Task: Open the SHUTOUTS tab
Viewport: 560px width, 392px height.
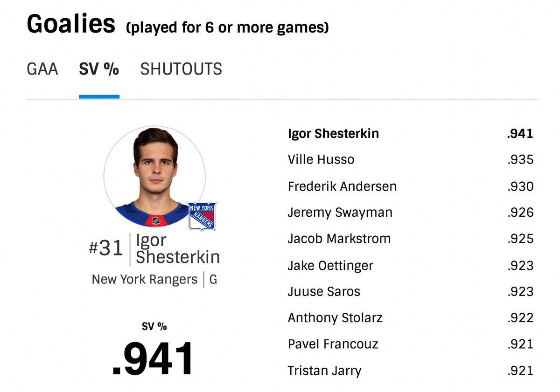Action: point(181,69)
